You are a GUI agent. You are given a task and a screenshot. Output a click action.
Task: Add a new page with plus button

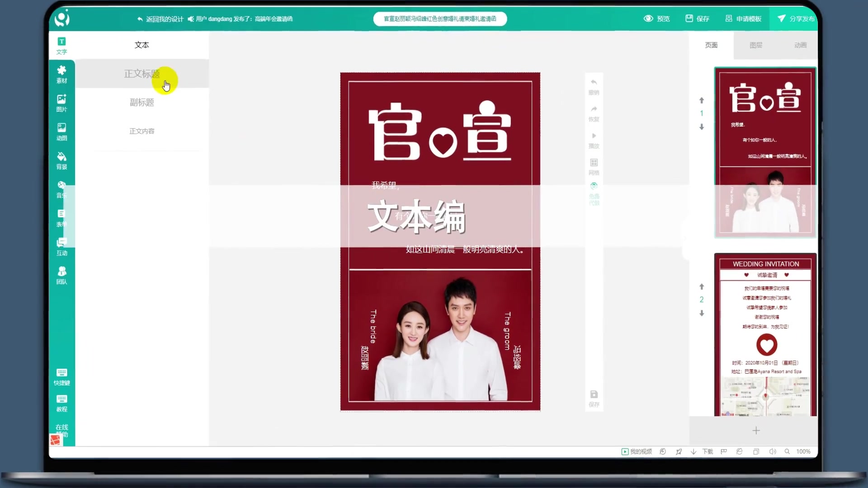(x=756, y=431)
